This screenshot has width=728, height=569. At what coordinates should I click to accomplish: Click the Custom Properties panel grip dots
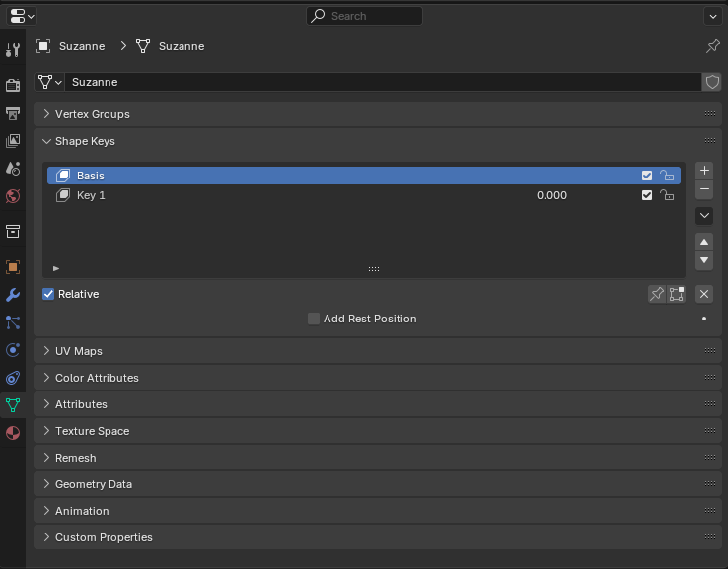point(710,537)
